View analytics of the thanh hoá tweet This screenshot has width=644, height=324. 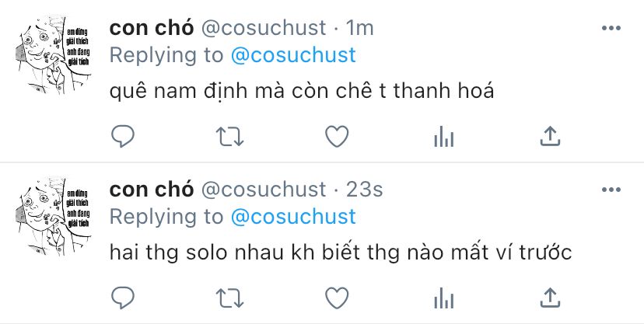[443, 137]
